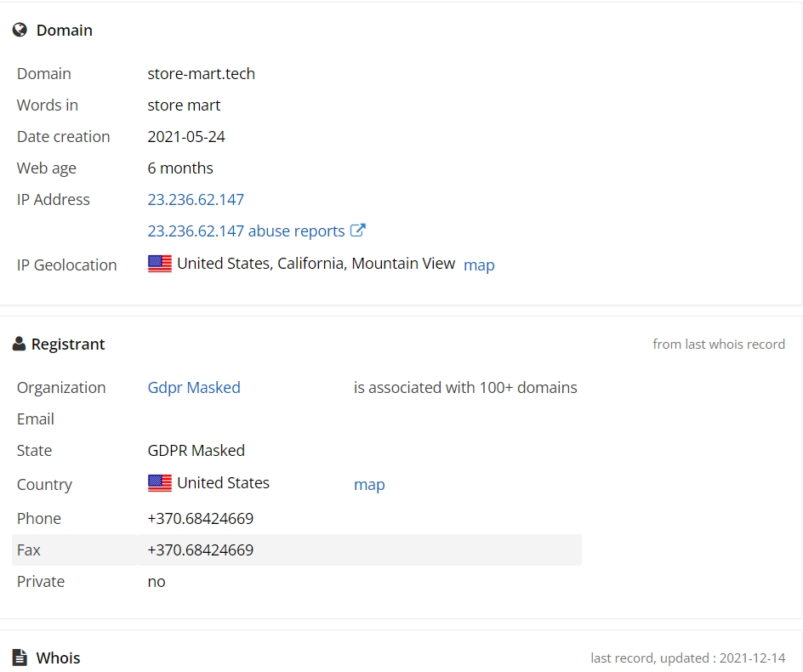Open the Gdpr Masked organization link
The image size is (803, 672).
click(x=194, y=388)
